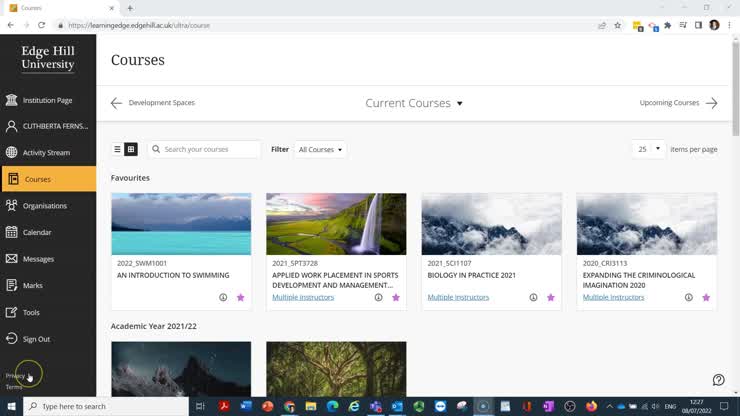Viewport: 740px width, 416px height.
Task: Open info icon for Swimming course
Action: (x=223, y=297)
